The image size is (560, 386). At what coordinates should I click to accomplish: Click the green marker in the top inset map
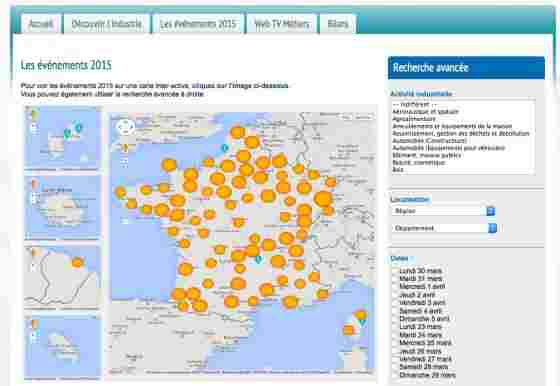(67, 134)
